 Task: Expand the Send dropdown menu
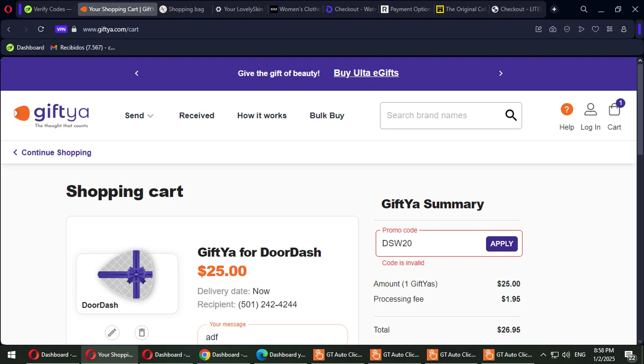(x=139, y=116)
